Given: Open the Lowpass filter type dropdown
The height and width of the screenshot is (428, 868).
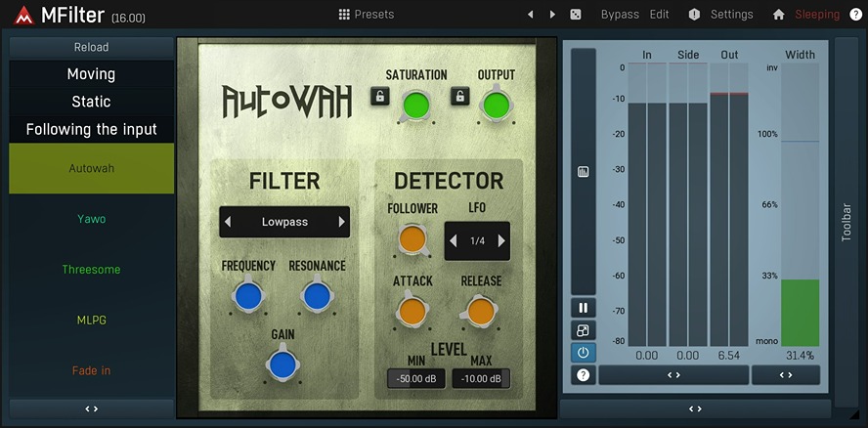Looking at the screenshot, I should pyautogui.click(x=284, y=222).
